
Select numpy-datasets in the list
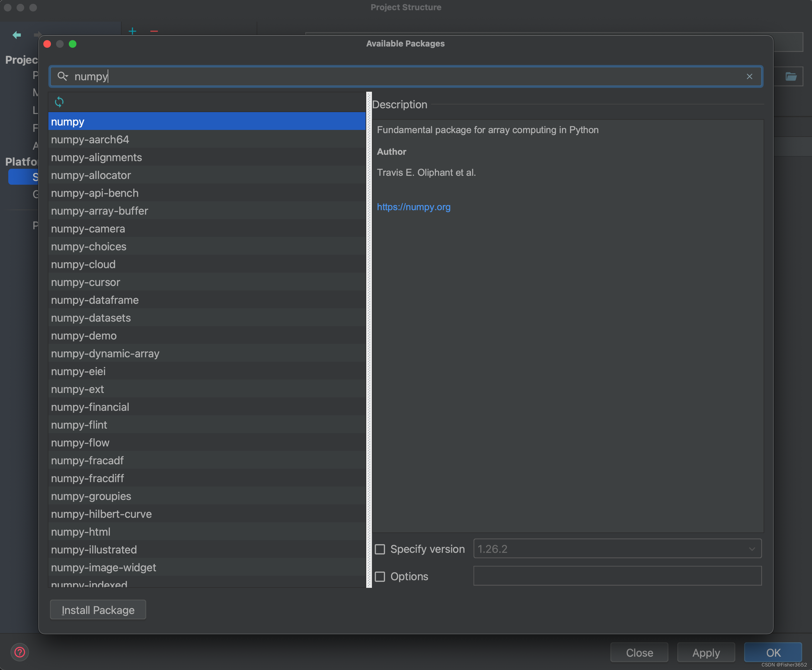coord(207,317)
